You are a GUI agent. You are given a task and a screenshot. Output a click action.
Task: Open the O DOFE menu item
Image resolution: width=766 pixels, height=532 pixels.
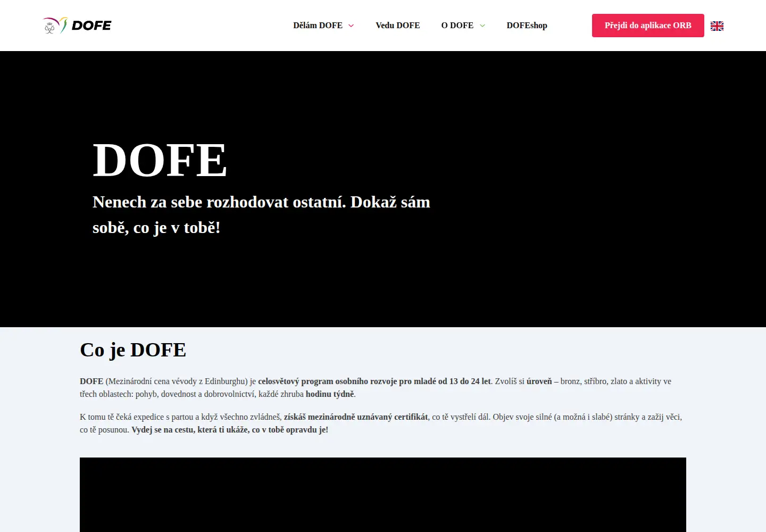click(457, 26)
